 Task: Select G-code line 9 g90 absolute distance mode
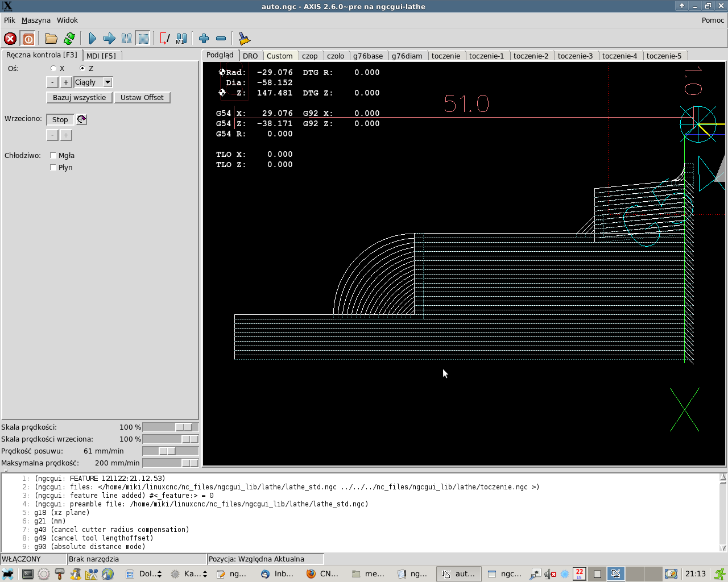click(x=90, y=547)
